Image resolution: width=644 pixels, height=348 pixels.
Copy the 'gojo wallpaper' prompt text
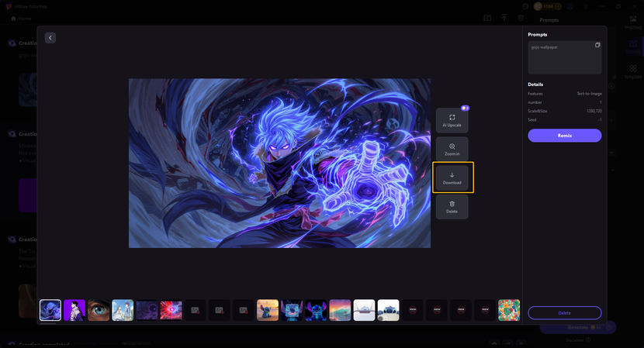(597, 45)
